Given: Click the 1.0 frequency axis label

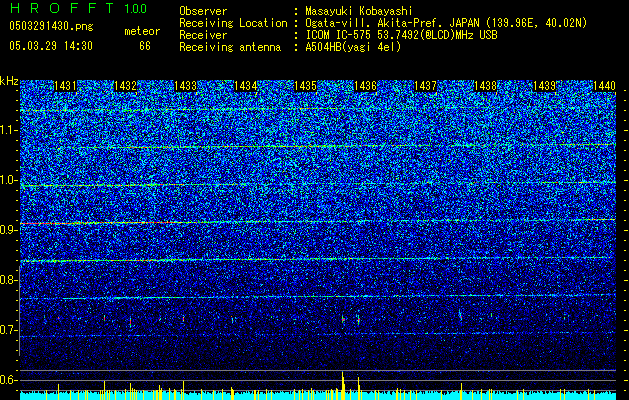Looking at the screenshot, I should (8, 180).
